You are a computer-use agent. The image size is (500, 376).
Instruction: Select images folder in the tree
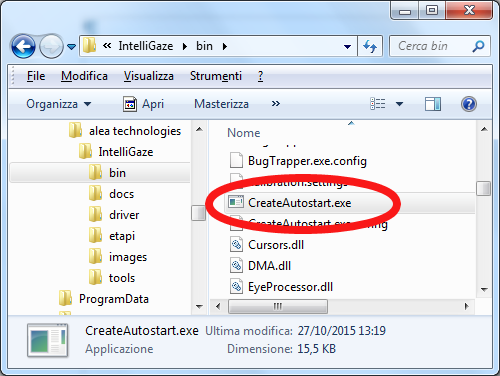pos(128,257)
